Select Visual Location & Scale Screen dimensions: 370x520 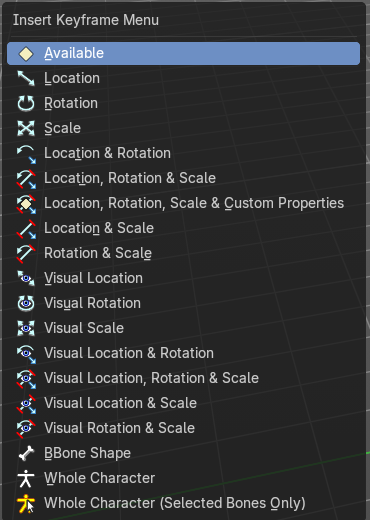[183, 403]
